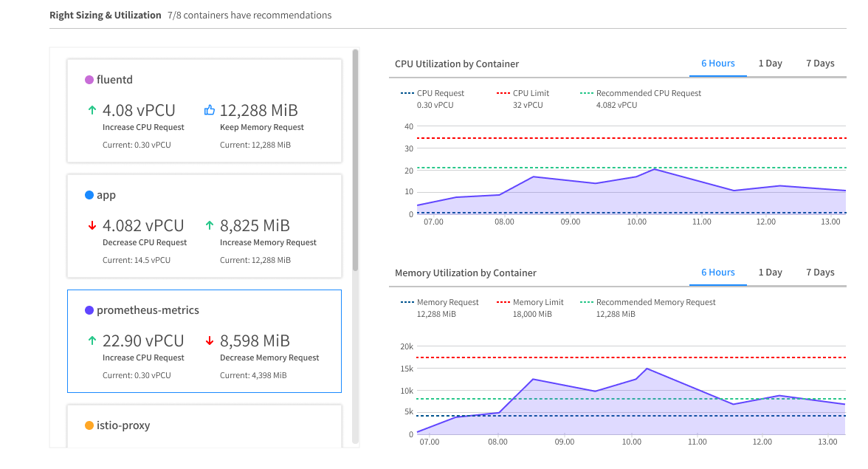Click the Recommended CPU Request legend entry
This screenshot has height=469, width=868.
click(641, 98)
